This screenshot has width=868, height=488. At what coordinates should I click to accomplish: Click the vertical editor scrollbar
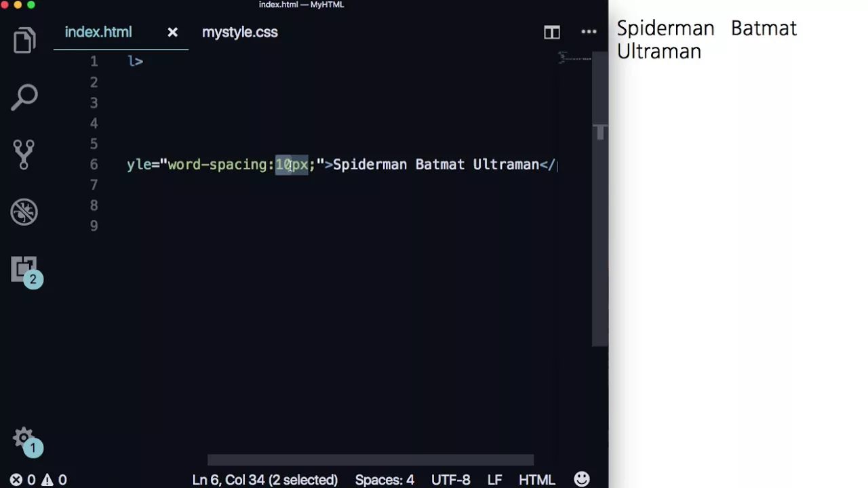point(600,199)
